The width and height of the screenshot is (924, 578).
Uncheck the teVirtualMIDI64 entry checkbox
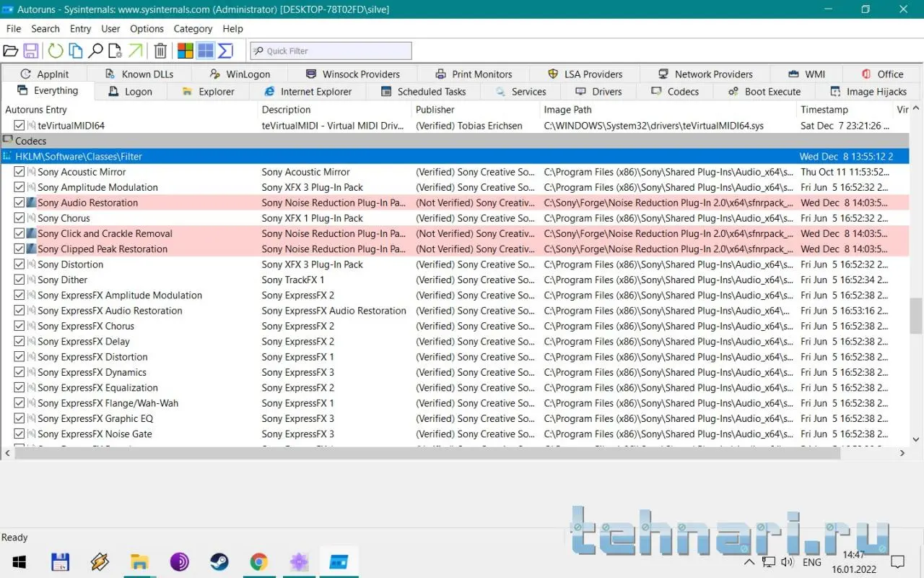pos(19,126)
